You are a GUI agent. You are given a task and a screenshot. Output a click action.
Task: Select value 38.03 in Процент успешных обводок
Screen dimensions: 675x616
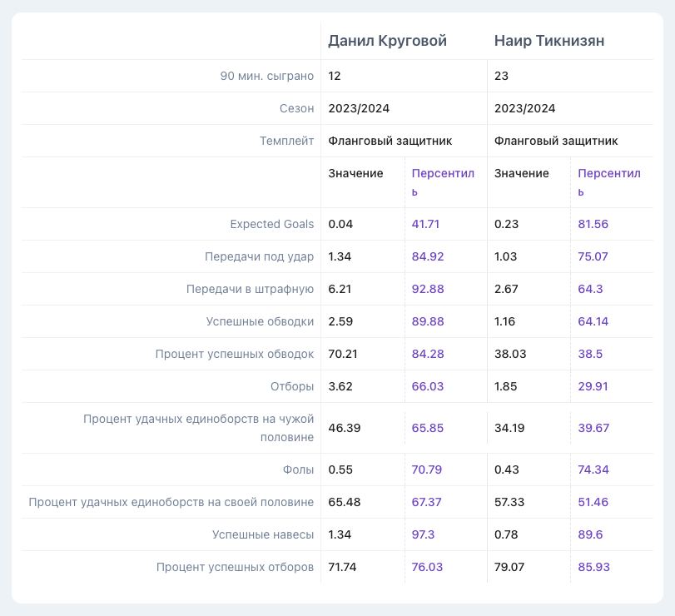click(x=510, y=354)
